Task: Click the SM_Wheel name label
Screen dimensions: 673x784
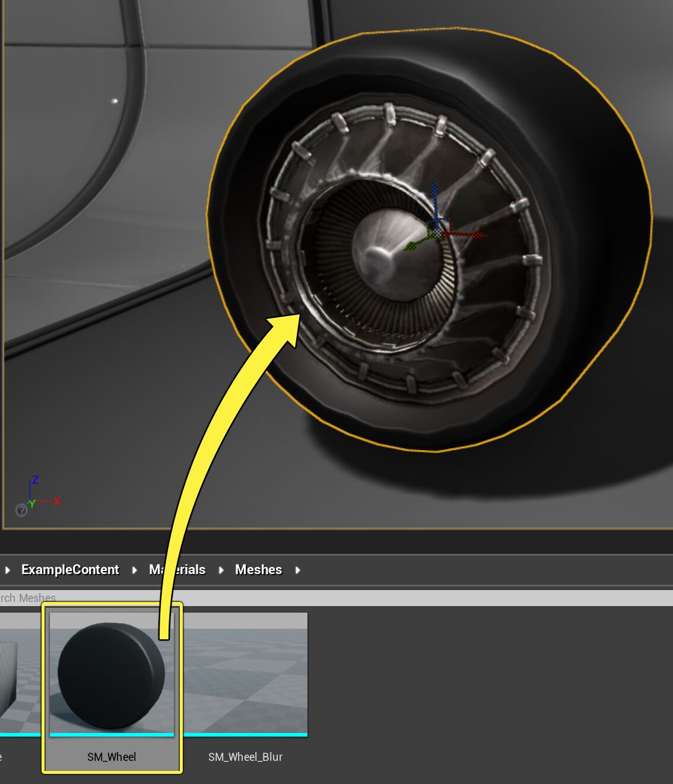Action: click(112, 757)
